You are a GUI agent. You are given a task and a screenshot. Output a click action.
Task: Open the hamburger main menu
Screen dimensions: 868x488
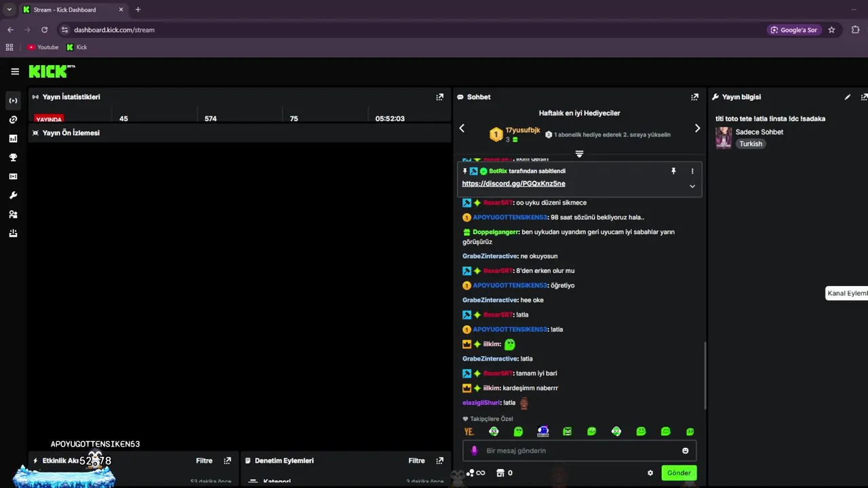tap(15, 71)
